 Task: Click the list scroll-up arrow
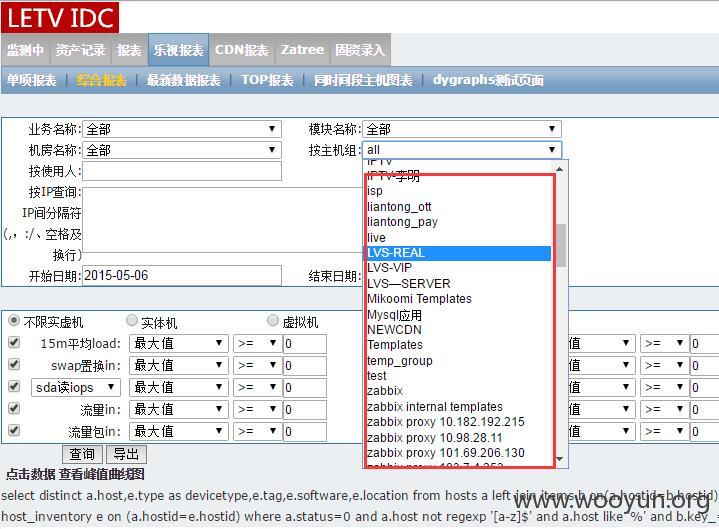click(x=560, y=169)
